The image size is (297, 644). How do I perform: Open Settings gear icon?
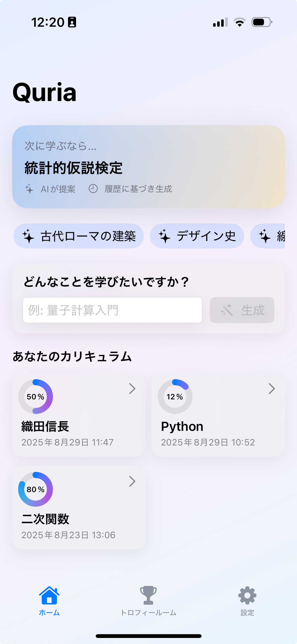[x=247, y=595]
